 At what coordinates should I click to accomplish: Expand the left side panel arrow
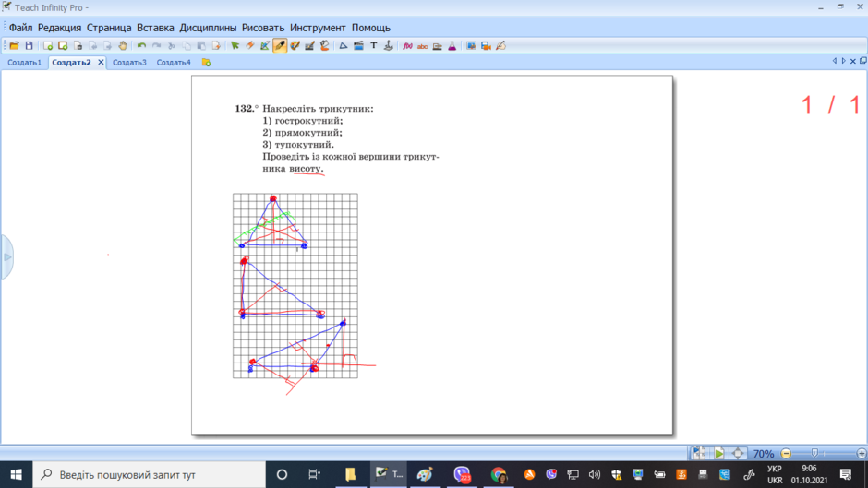click(x=6, y=257)
